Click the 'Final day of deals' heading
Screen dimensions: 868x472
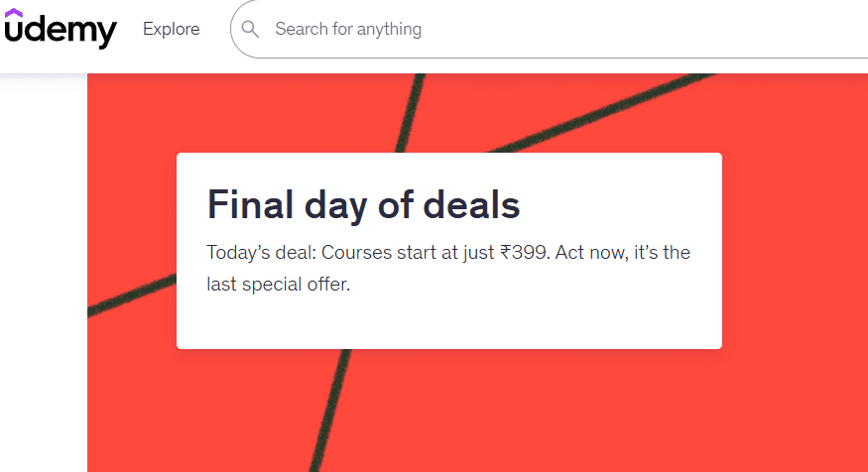[363, 205]
